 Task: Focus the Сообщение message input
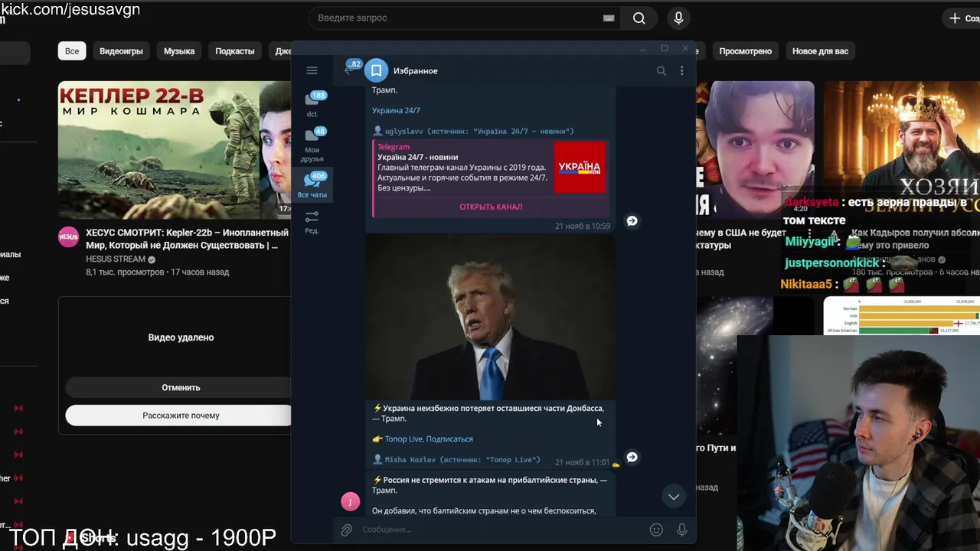501,530
